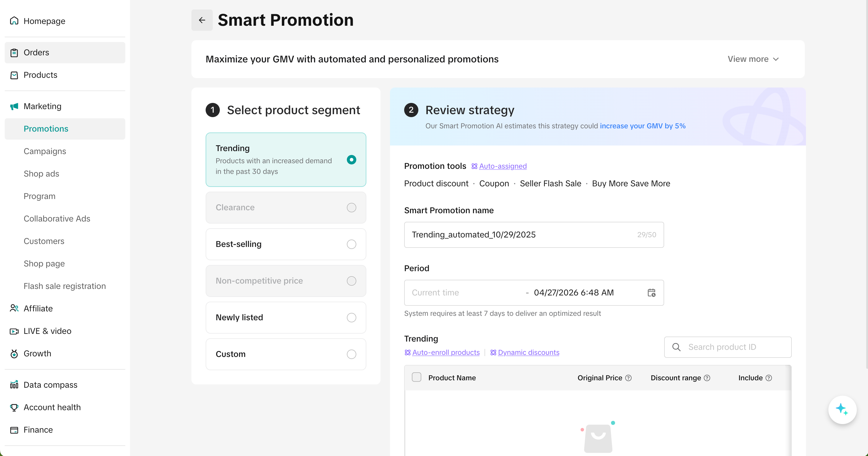
Task: Click the Original Price help icon
Action: pyautogui.click(x=628, y=378)
